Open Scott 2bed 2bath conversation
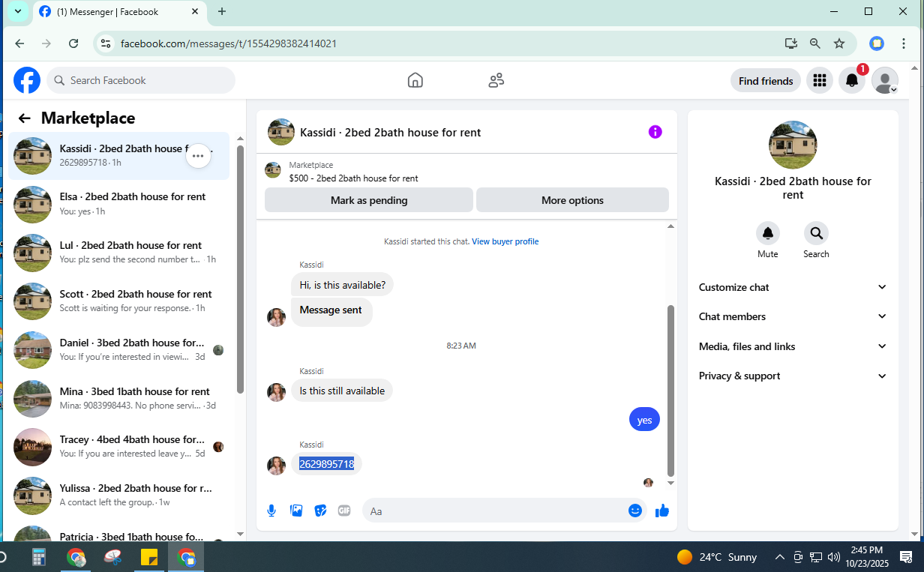This screenshot has width=924, height=572. [120, 302]
